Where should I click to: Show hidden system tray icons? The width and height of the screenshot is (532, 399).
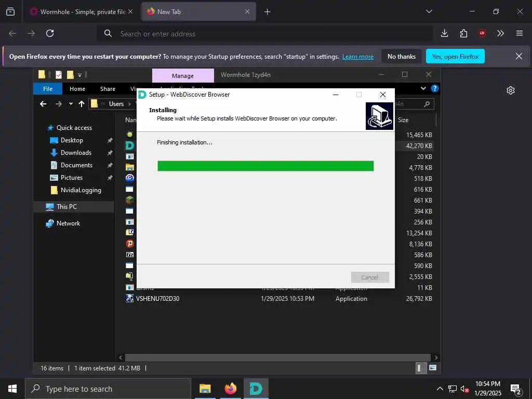[440, 389]
